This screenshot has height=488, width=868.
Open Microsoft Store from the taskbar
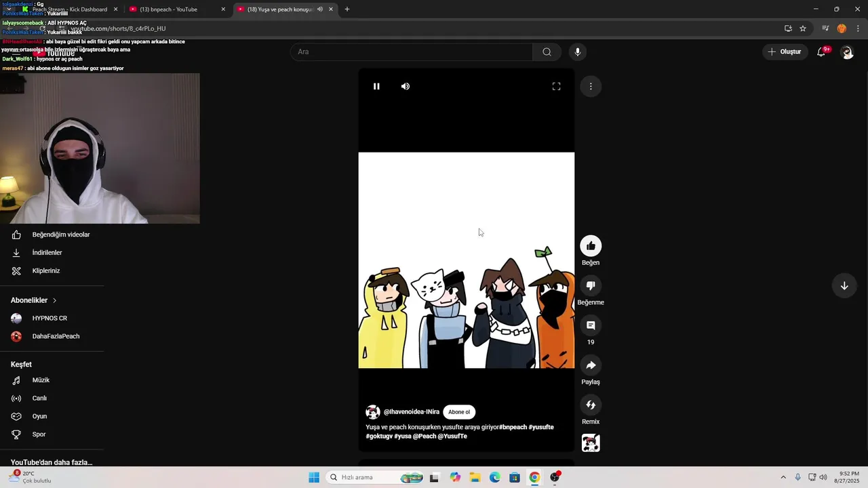515,477
